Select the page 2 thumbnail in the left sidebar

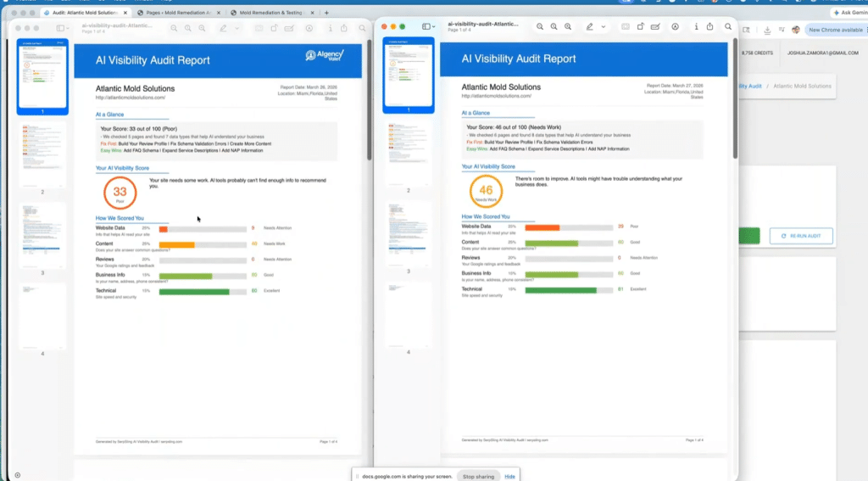coord(42,154)
